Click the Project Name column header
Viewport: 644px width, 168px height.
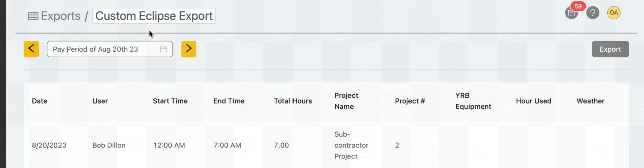346,101
